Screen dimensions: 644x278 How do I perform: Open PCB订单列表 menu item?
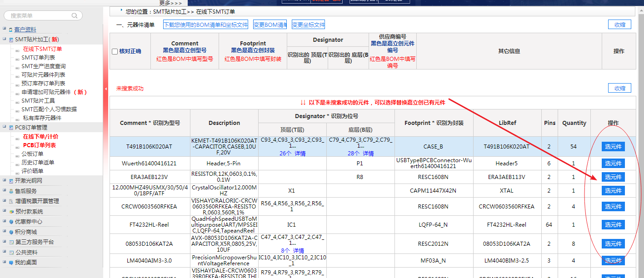click(40, 145)
